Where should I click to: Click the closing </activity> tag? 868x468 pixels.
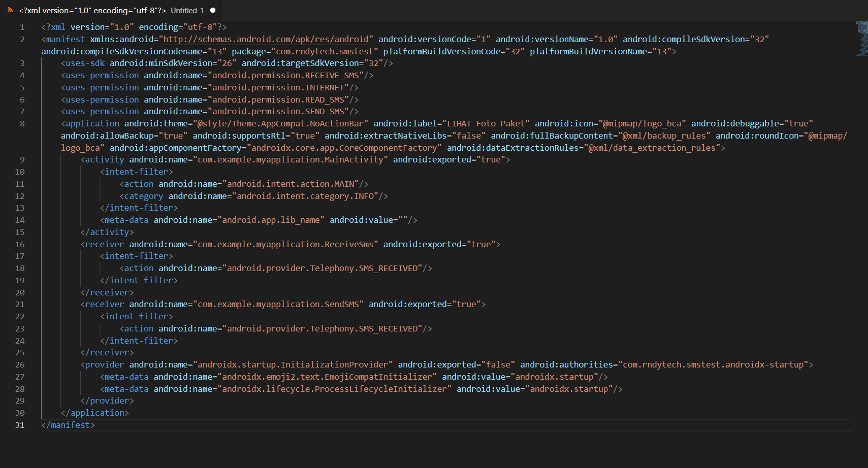point(107,232)
